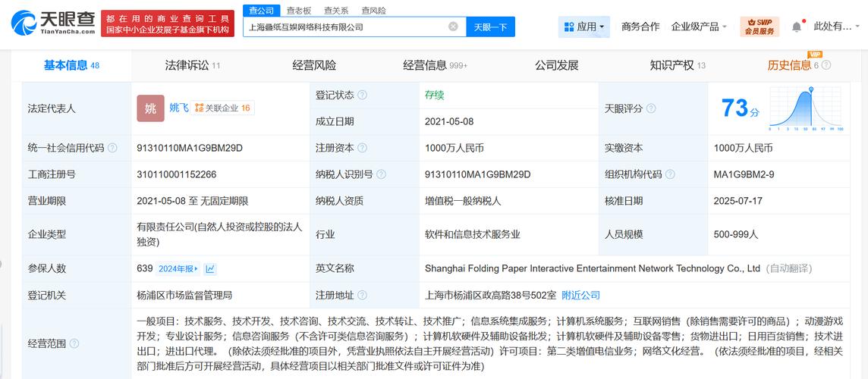
Task: Open the 此处有... account dropdown
Action: (x=835, y=26)
